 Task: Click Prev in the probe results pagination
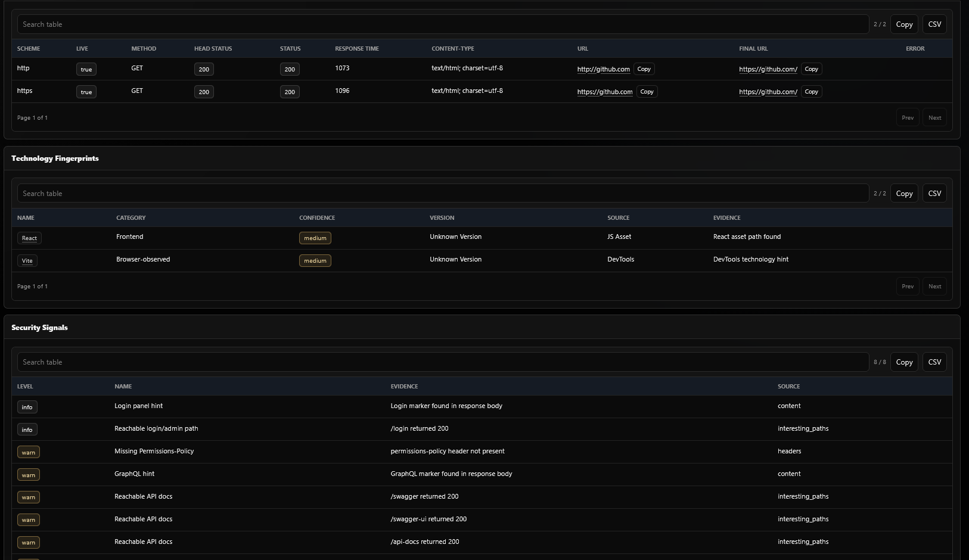(x=907, y=118)
